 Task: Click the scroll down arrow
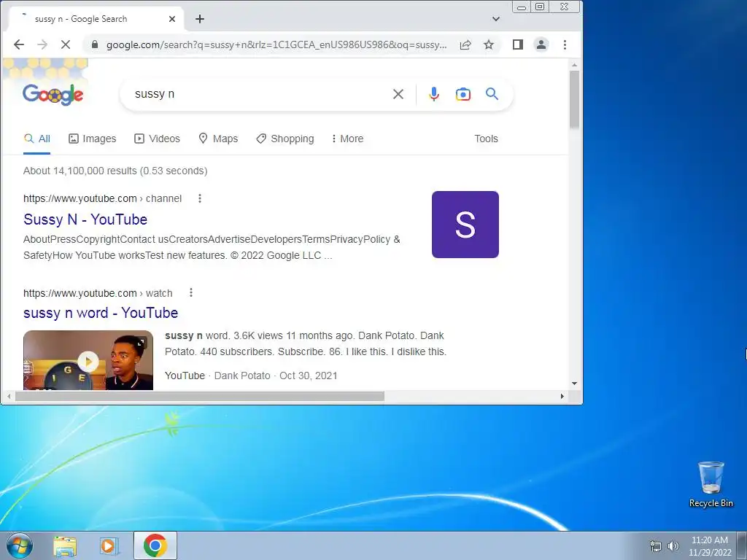(574, 384)
